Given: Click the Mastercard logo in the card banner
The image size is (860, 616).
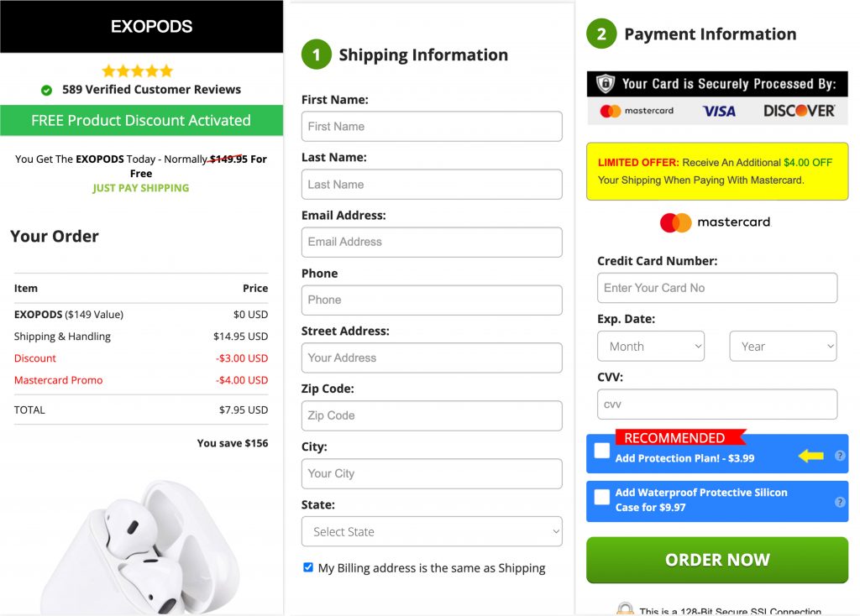Looking at the screenshot, I should click(x=637, y=111).
